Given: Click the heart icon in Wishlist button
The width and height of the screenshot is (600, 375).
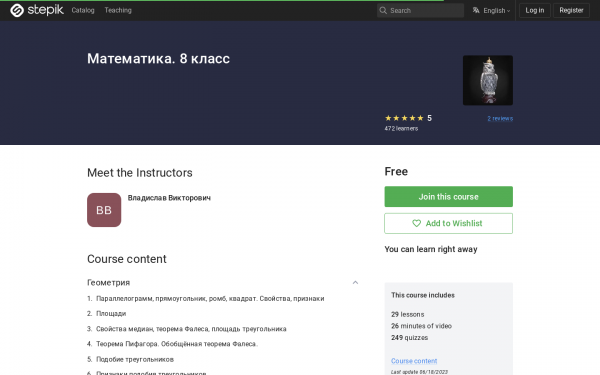Looking at the screenshot, I should [x=416, y=223].
